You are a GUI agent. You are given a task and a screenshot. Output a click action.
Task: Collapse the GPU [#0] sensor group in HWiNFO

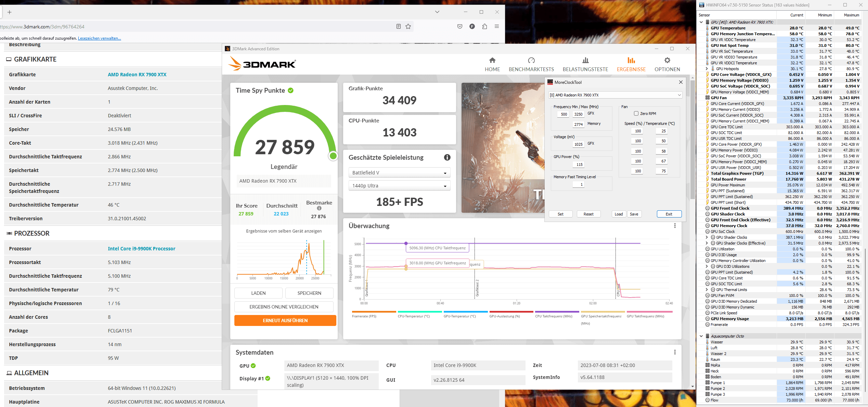point(701,22)
